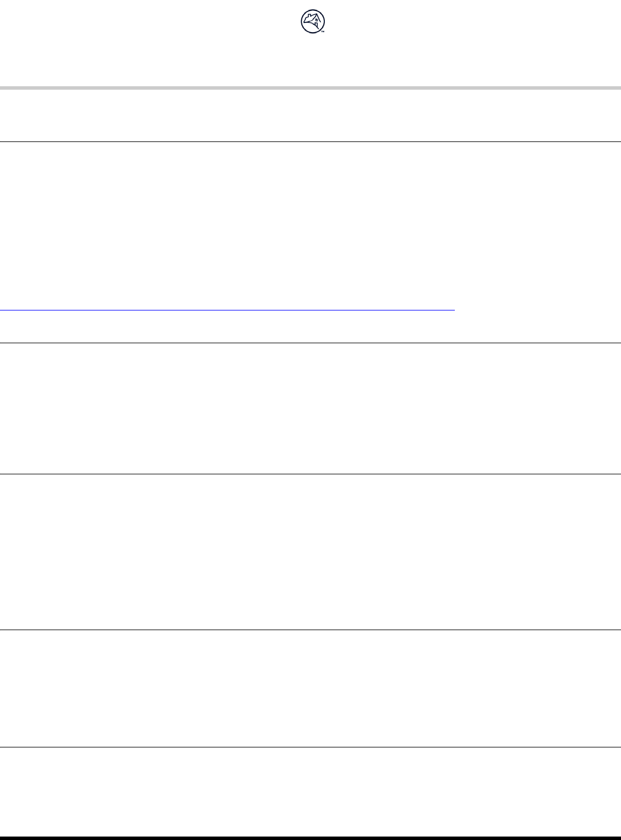This screenshot has height=840, width=621.
Task: Click the large blank section above the short underline
Action: point(310,224)
